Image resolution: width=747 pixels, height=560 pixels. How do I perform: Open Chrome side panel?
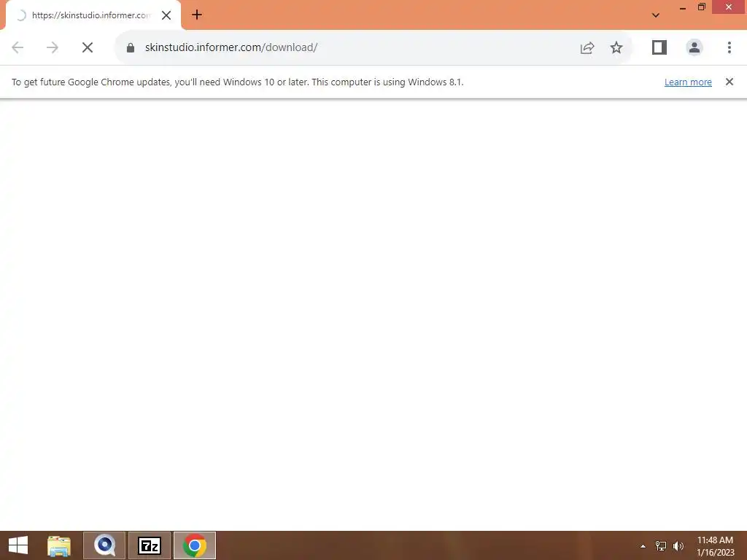click(659, 47)
